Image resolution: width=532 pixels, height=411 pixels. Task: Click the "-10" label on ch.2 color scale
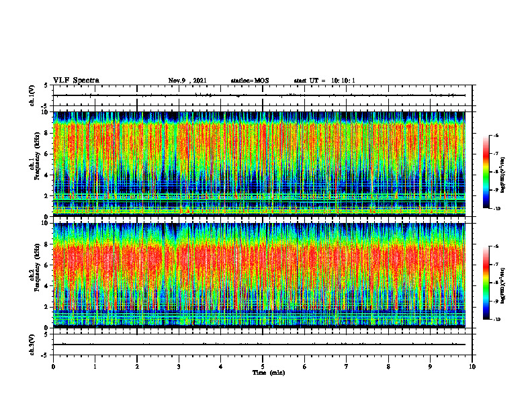496,320
